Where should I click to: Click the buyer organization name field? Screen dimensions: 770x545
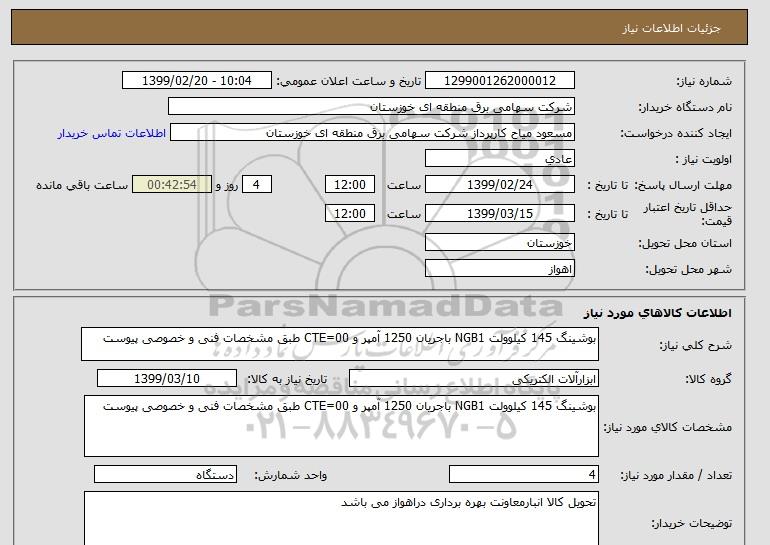372,106
